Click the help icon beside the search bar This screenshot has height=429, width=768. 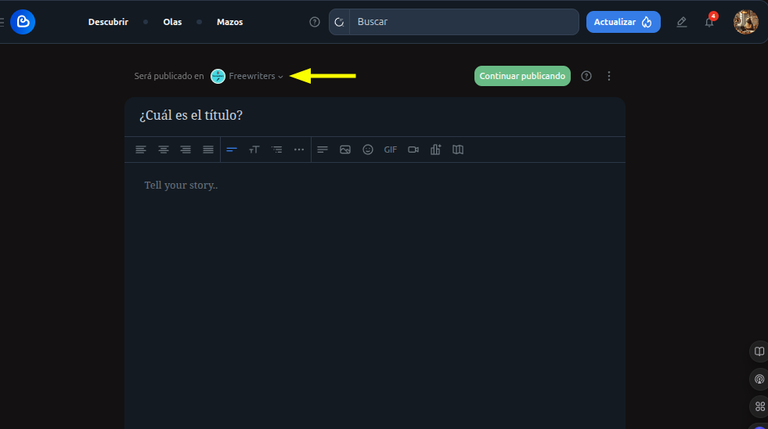pos(314,22)
